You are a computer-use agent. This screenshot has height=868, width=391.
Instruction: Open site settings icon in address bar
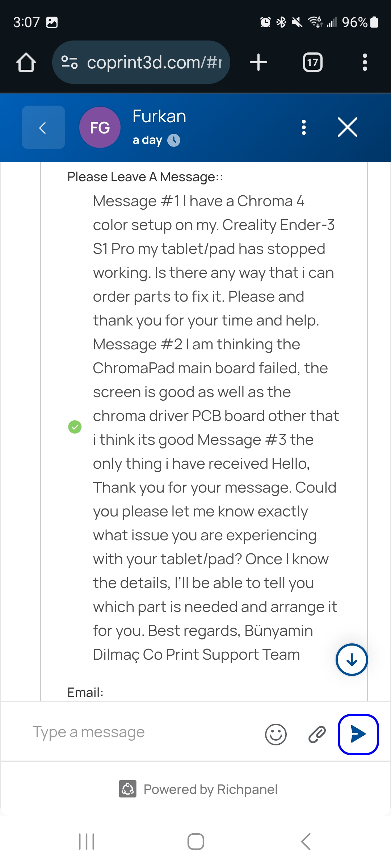click(x=69, y=62)
